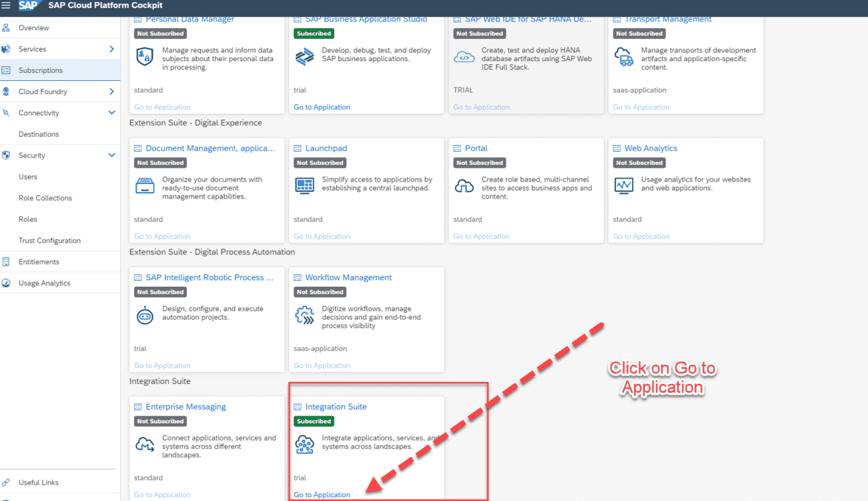Screen dimensions: 868x501
Task: Click the Portal tile cloud icon
Action: tap(464, 186)
